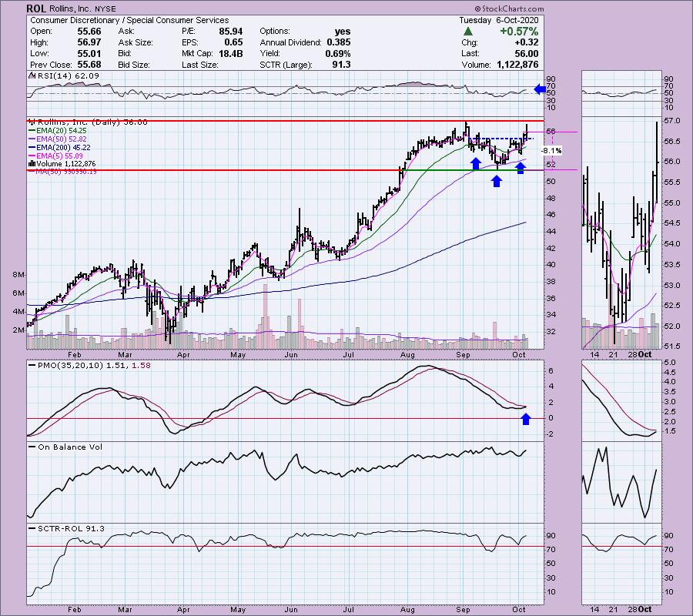Viewport: 693px width, 616px height.
Task: Click the 8M volume axis label
Action: click(x=18, y=275)
